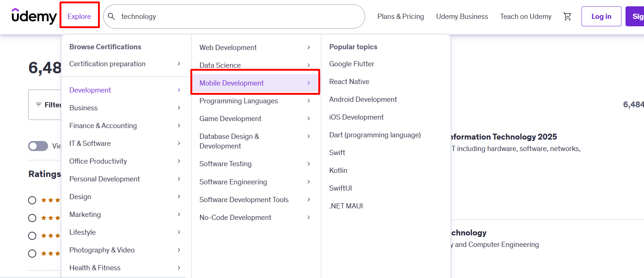
Task: Open Office Productivity category
Action: [x=98, y=161]
